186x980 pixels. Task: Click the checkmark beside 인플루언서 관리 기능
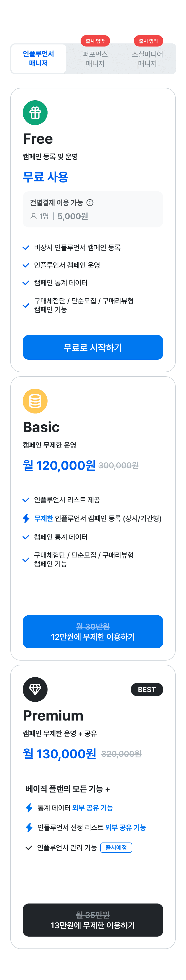point(28,848)
